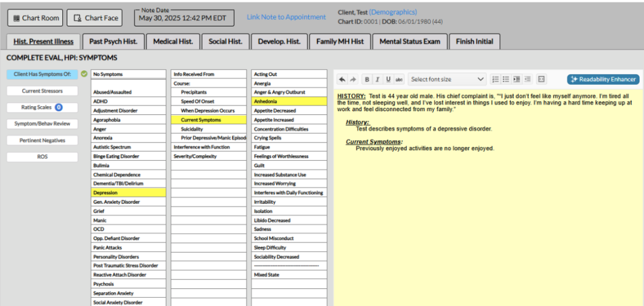Viewport: 644px width, 306px height.
Task: Insert a bulleted list
Action: [506, 79]
